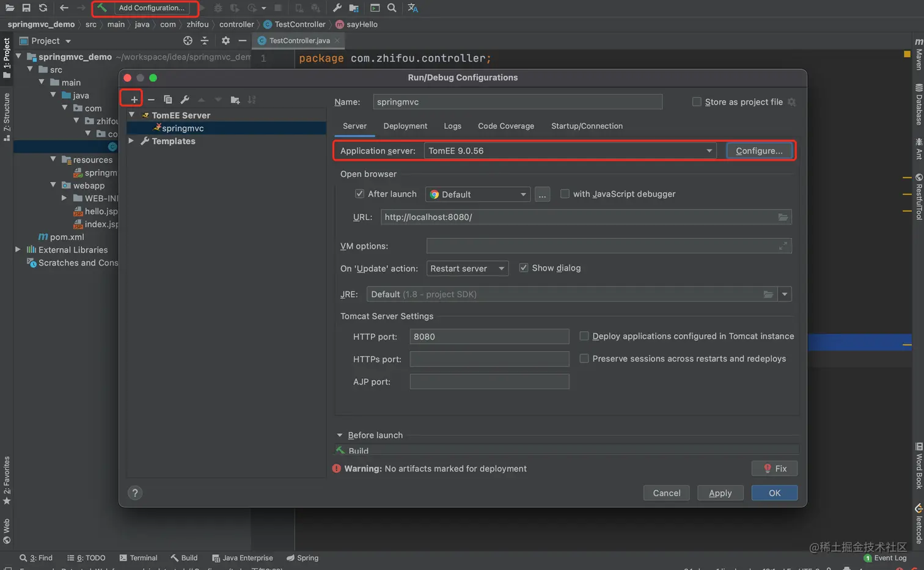Click sort configurations icon

tap(252, 100)
